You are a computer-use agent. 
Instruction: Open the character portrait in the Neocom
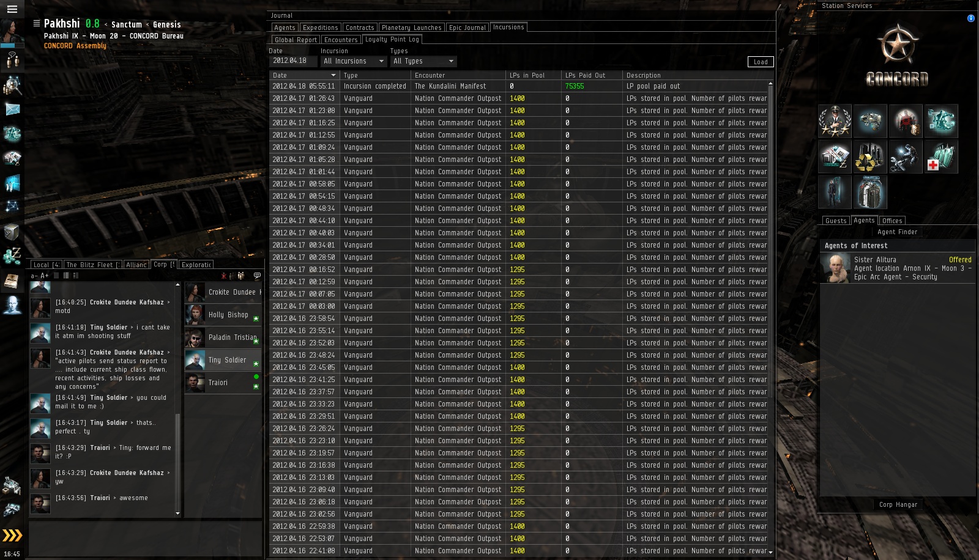(12, 32)
